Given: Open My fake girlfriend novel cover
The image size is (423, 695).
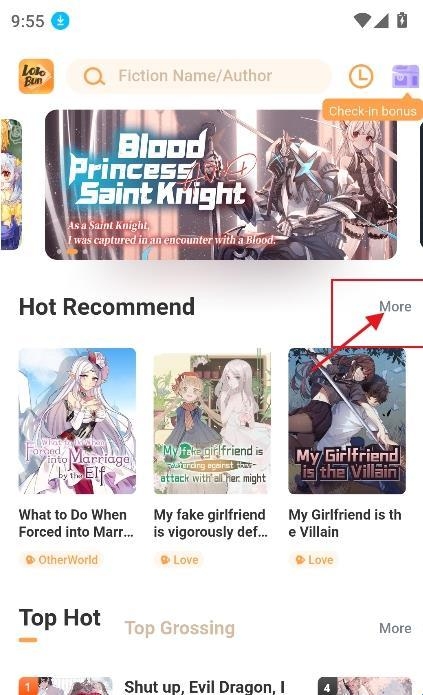Looking at the screenshot, I should (x=212, y=421).
